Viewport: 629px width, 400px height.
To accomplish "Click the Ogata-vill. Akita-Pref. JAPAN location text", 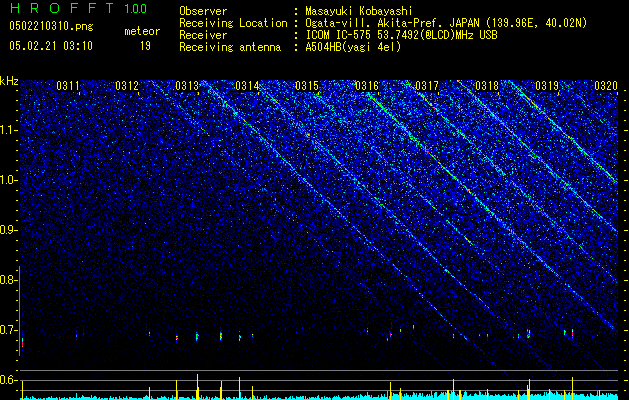I will [446, 23].
